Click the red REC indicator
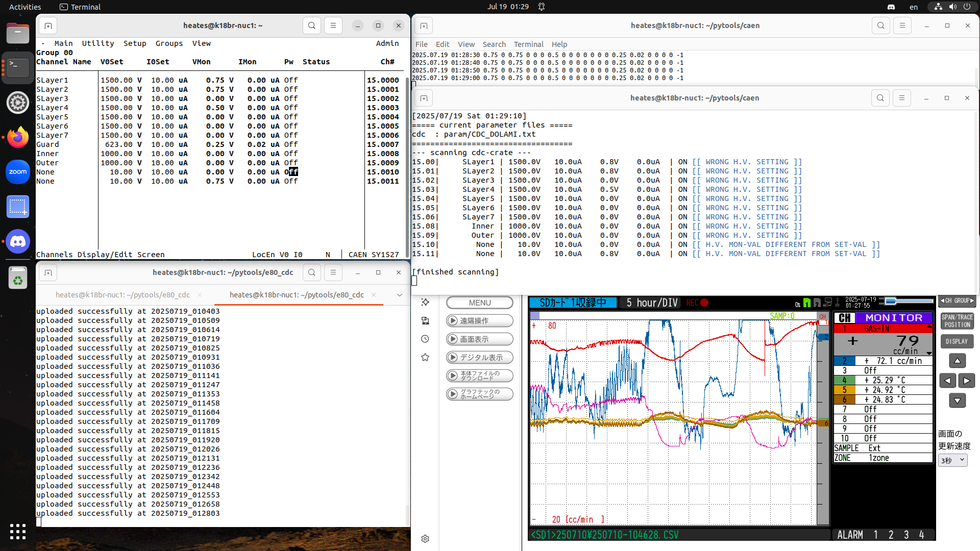The image size is (980, 551). 697,303
